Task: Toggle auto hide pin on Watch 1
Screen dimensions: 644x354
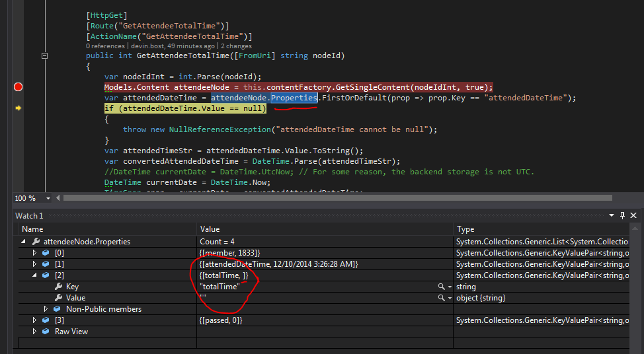Action: (622, 215)
